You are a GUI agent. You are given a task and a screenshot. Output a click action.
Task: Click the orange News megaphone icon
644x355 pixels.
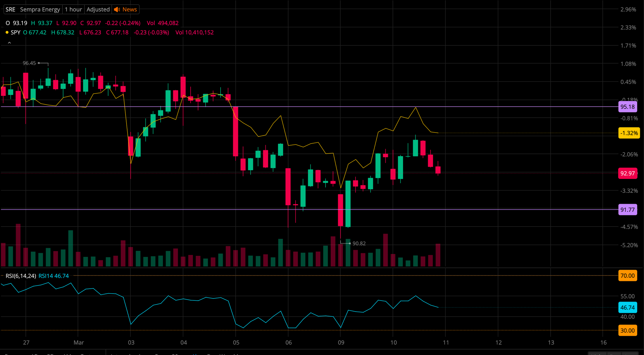coord(117,10)
